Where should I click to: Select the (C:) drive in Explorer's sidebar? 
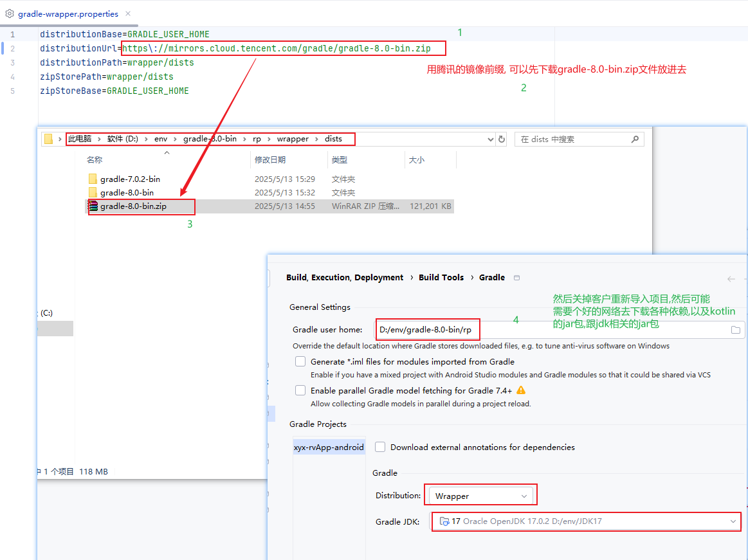pos(46,313)
